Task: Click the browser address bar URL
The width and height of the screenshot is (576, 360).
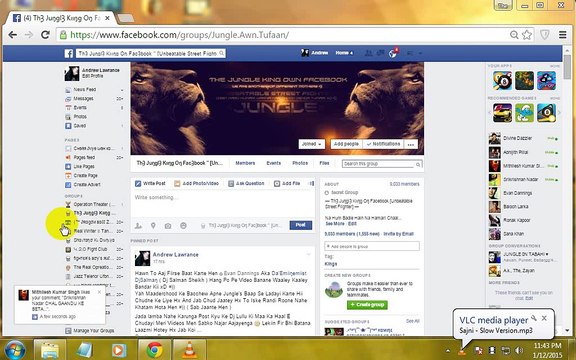Action: [179, 35]
